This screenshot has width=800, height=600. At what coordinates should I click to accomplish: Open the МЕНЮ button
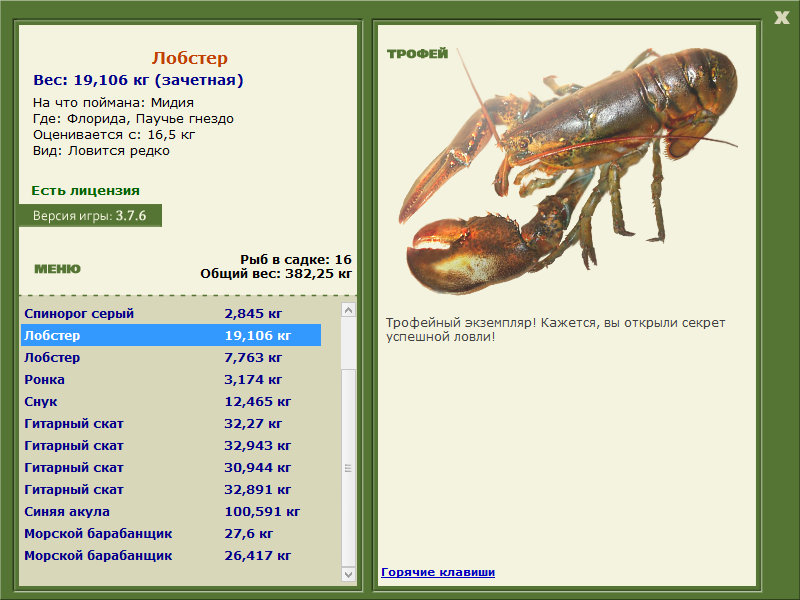57,269
